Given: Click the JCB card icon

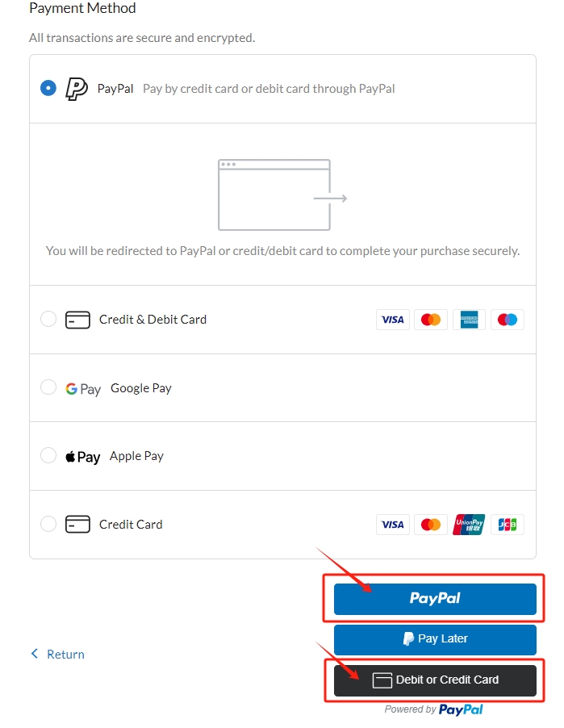Looking at the screenshot, I should [x=507, y=525].
